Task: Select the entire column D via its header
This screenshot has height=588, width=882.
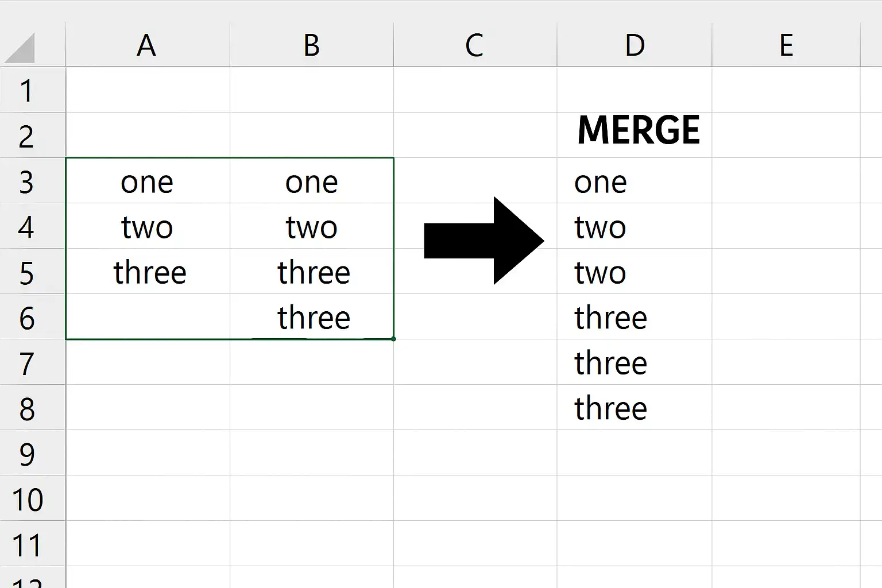Action: pyautogui.click(x=635, y=45)
